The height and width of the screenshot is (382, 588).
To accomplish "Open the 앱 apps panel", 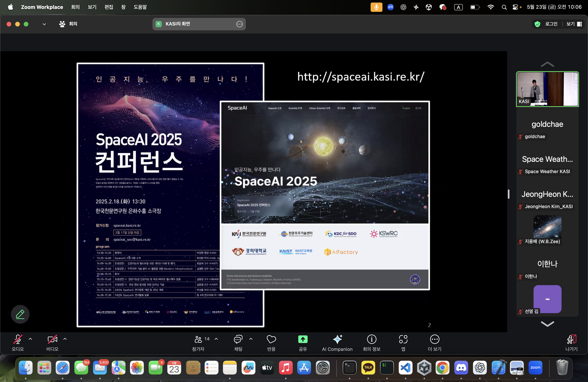I will [403, 343].
